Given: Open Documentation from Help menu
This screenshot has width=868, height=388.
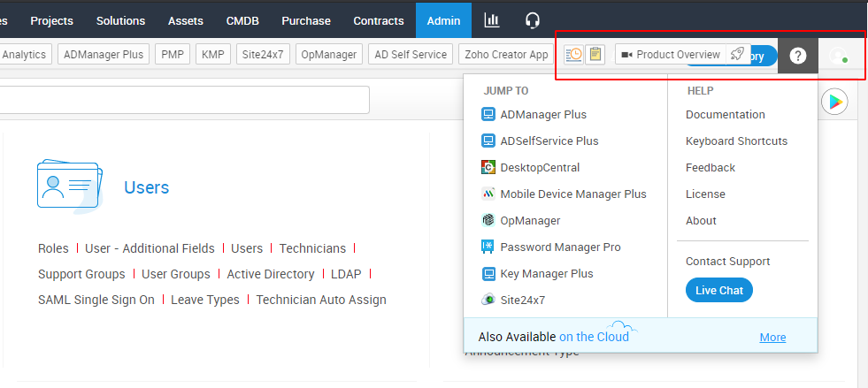Looking at the screenshot, I should [726, 114].
